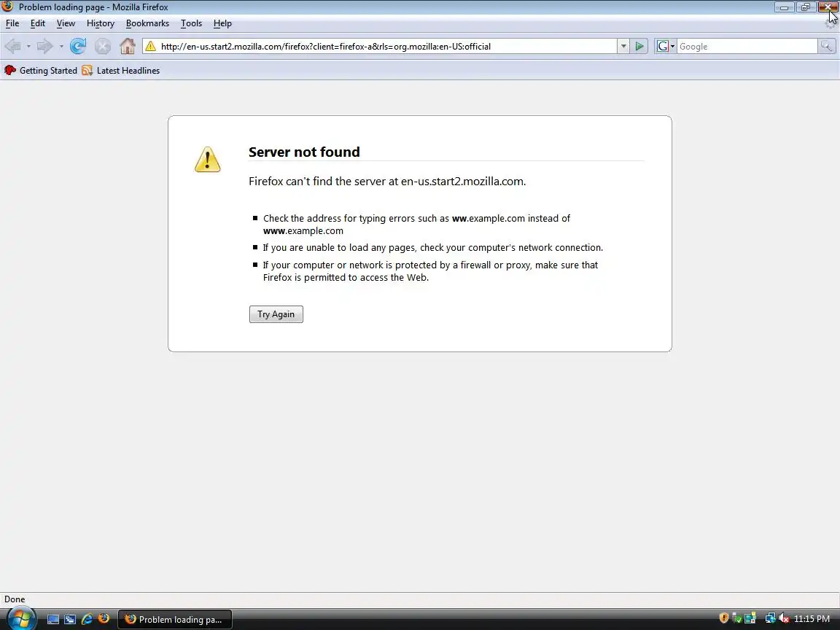
Task: Restore down the Firefox window
Action: [806, 7]
